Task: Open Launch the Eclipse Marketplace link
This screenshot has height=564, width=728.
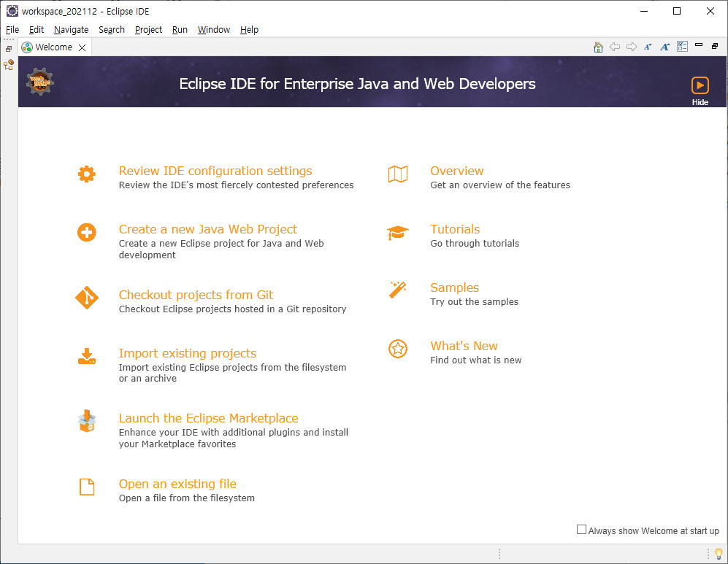Action: point(208,418)
